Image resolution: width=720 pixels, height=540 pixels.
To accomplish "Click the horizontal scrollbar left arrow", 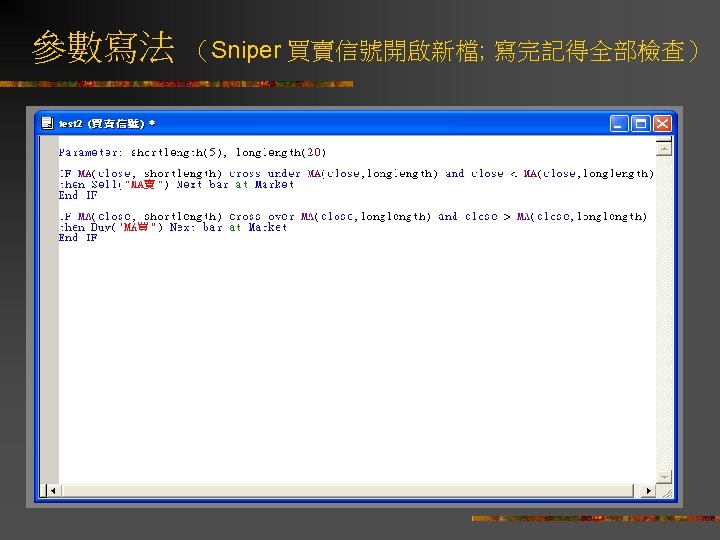I will click(x=53, y=491).
